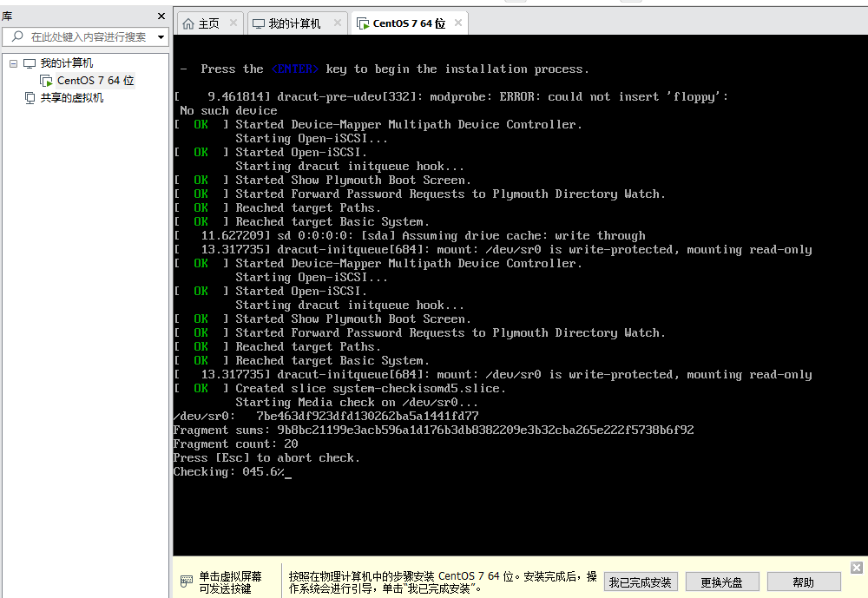Close the CentOS 7 64 位 tab
Image resolution: width=868 pixels, height=598 pixels.
coord(457,23)
